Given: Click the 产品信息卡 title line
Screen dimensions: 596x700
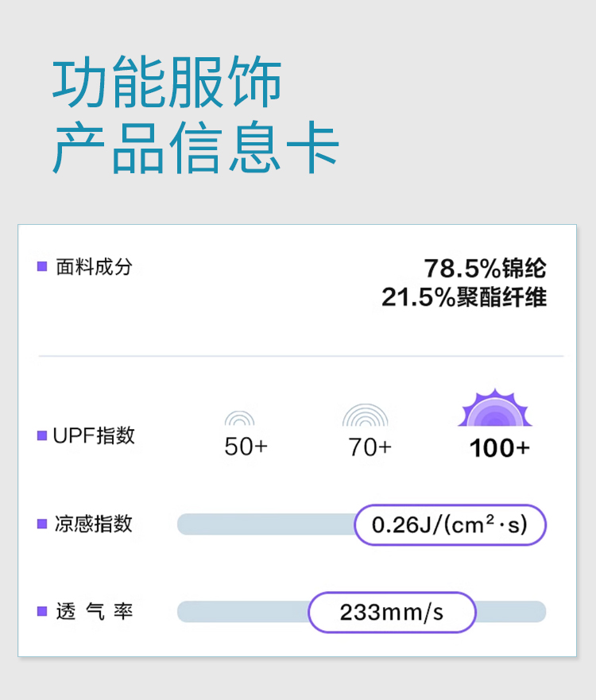Looking at the screenshot, I should (195, 148).
